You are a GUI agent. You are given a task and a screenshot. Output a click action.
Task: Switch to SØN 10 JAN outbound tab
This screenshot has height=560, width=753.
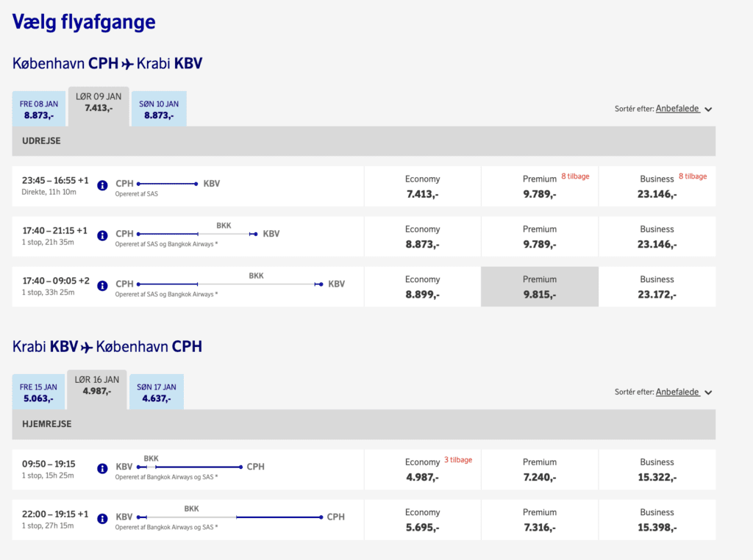pos(158,110)
